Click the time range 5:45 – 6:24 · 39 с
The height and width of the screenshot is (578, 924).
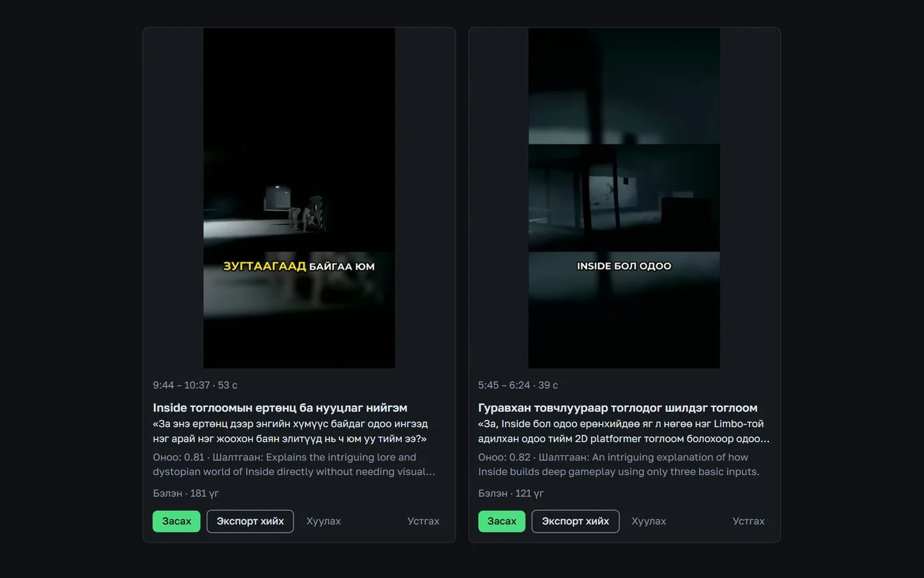tap(518, 385)
